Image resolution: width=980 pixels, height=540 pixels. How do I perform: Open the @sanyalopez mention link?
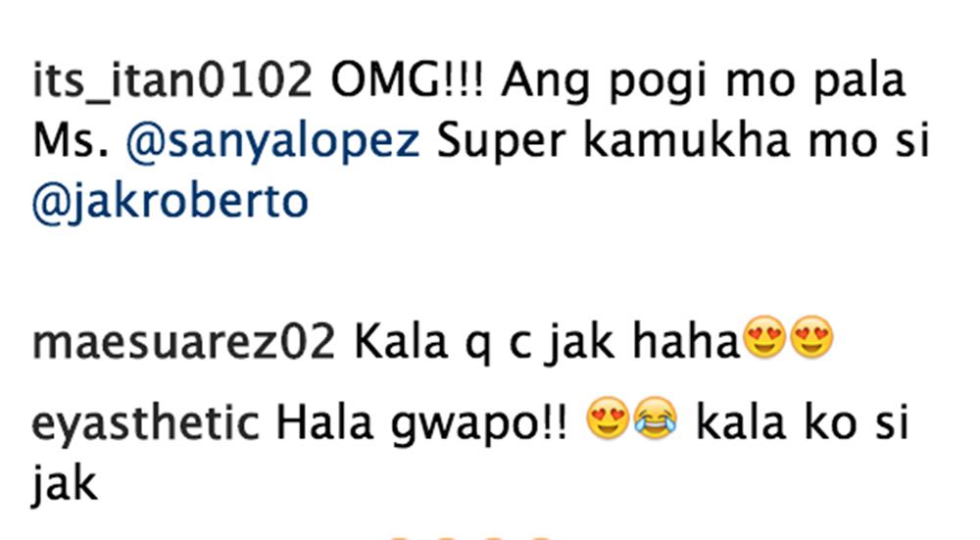(x=272, y=141)
